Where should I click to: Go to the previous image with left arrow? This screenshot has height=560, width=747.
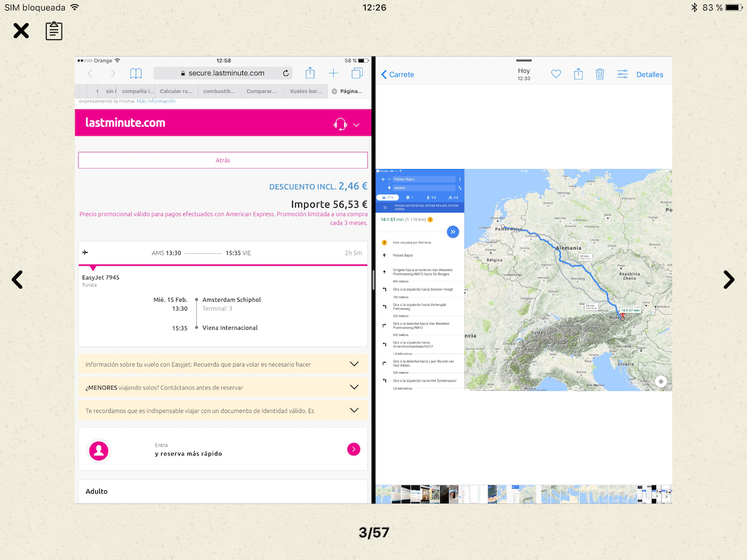pos(17,280)
